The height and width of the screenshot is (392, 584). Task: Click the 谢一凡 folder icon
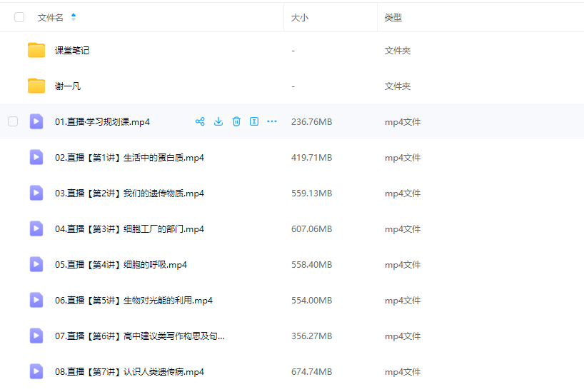tap(36, 86)
